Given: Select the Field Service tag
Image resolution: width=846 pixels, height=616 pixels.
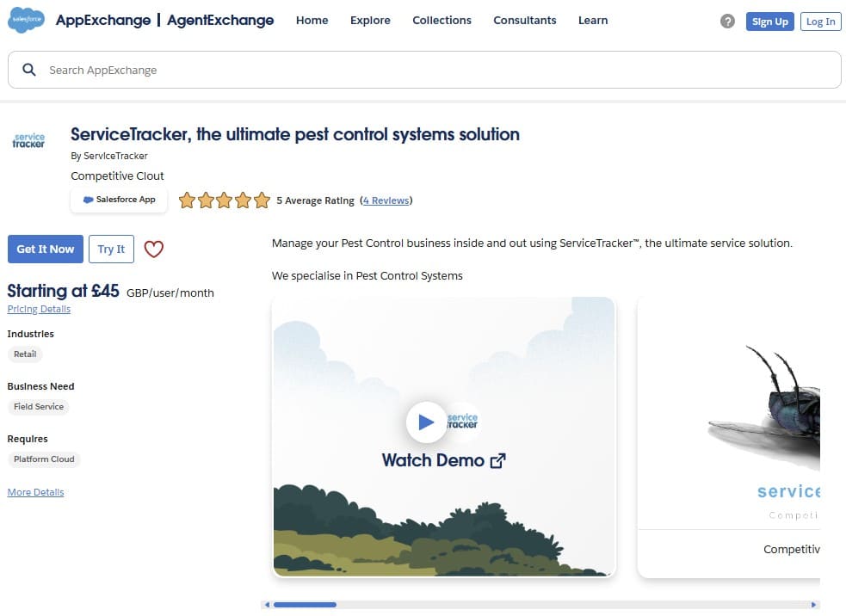Looking at the screenshot, I should tap(39, 406).
